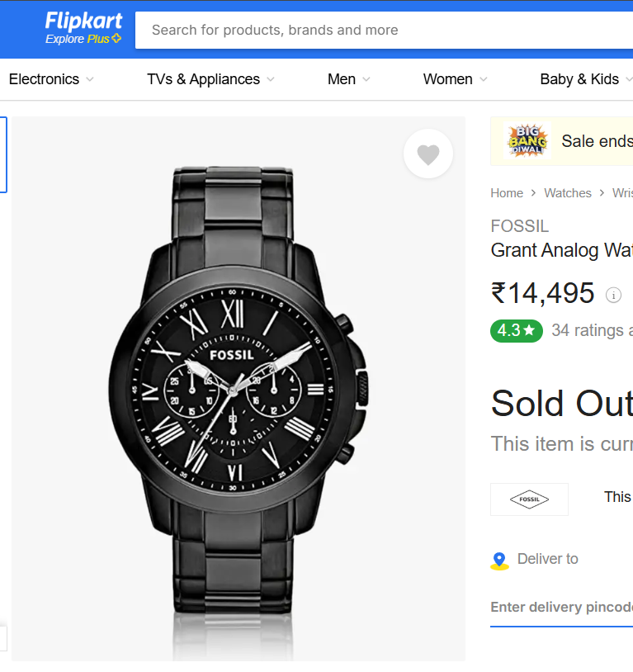The height and width of the screenshot is (672, 633).
Task: Open the price info icon
Action: 613,295
